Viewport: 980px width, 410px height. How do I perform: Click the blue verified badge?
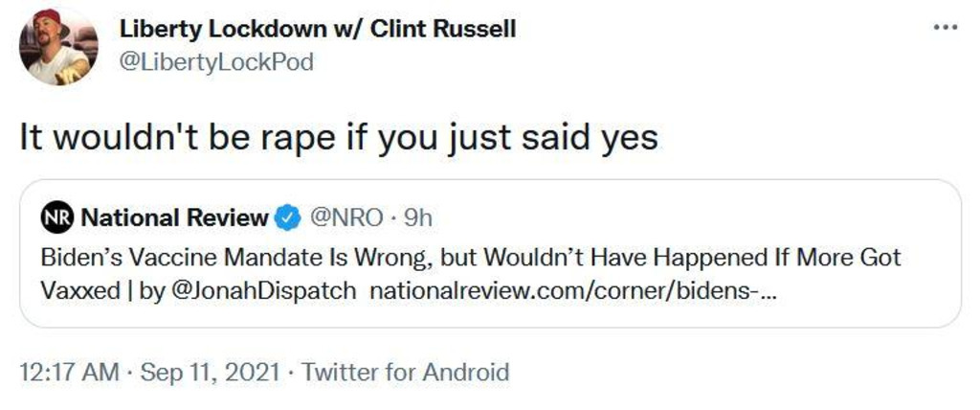pos(288,218)
